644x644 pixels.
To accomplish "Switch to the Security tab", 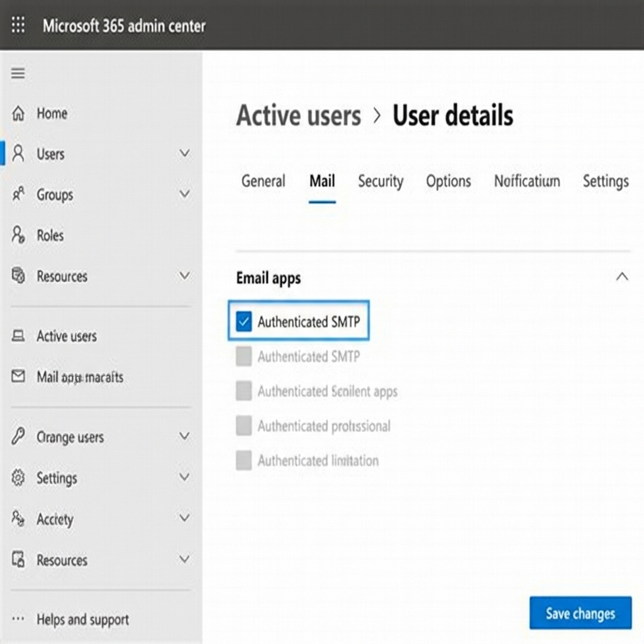I will point(380,181).
